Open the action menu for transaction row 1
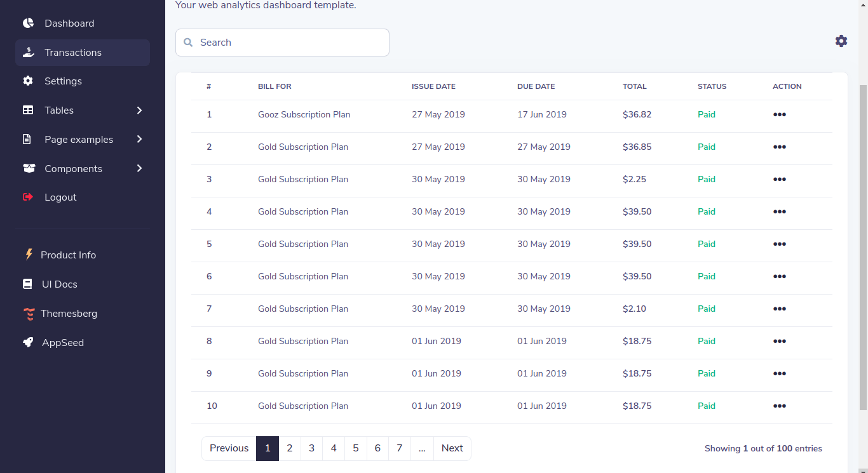This screenshot has height=473, width=868. pos(780,114)
